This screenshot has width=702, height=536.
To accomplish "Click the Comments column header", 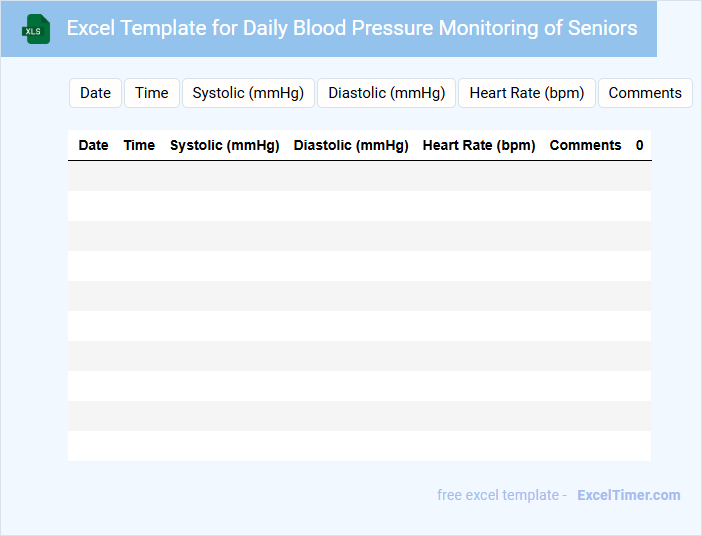I will click(x=585, y=145).
